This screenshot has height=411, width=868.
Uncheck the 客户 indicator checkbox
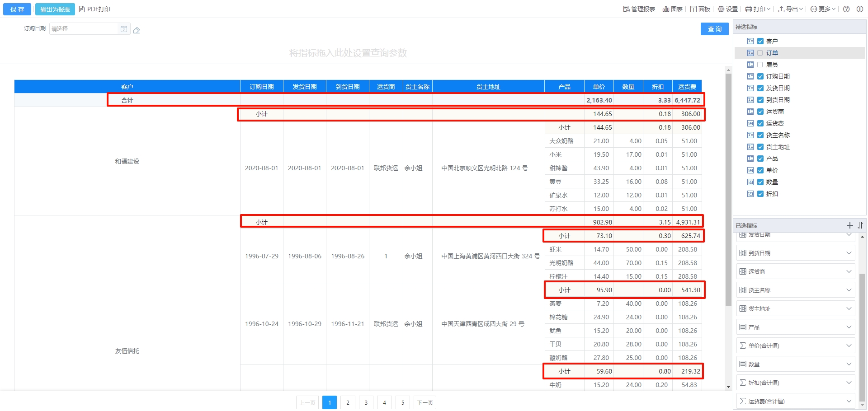pyautogui.click(x=760, y=41)
